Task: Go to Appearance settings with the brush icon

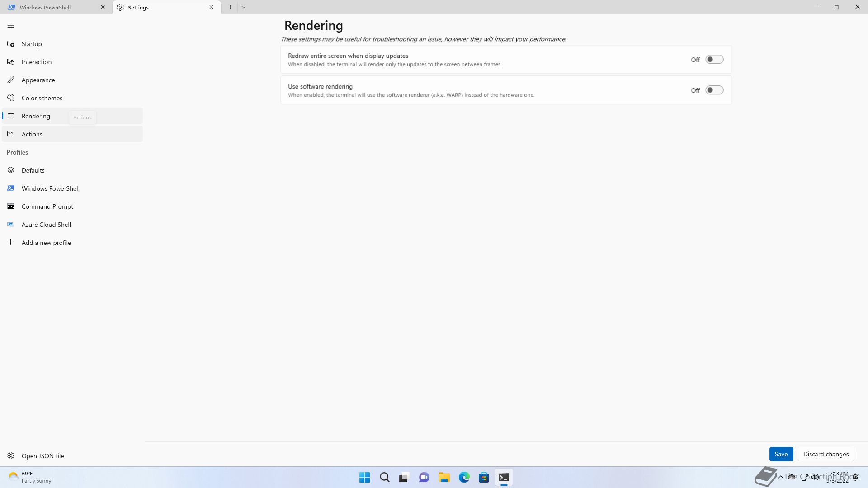Action: point(38,80)
